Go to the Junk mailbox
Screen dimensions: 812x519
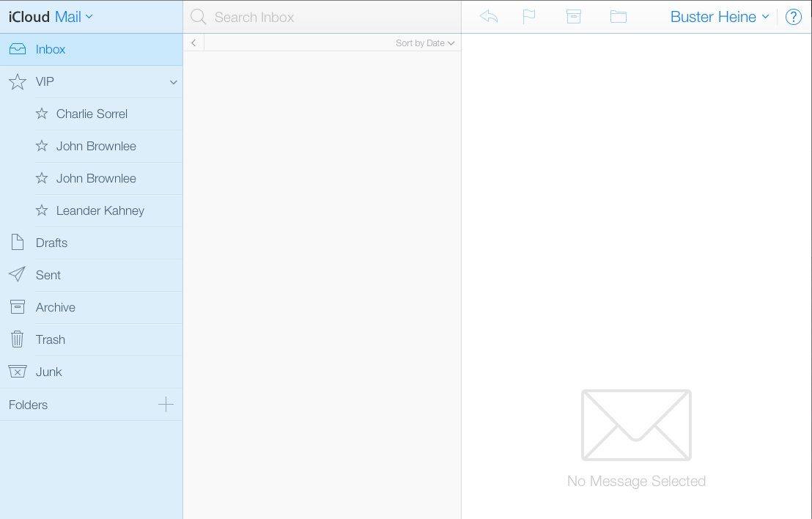[49, 372]
